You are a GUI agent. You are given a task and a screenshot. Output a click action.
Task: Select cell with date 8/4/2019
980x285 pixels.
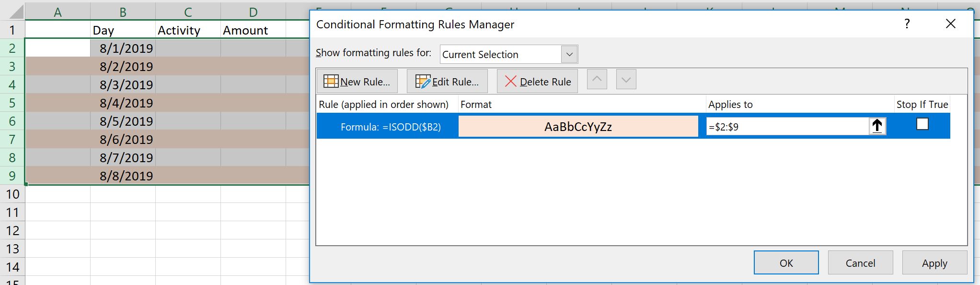pos(123,103)
